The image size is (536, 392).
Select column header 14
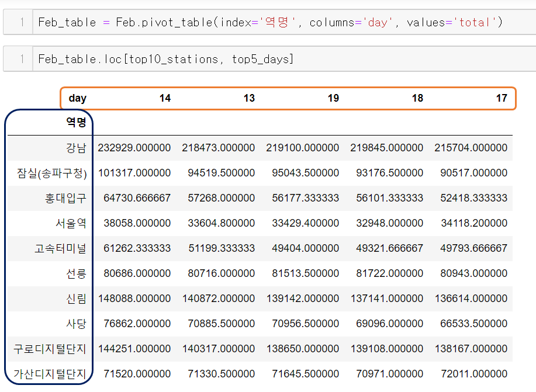[165, 98]
